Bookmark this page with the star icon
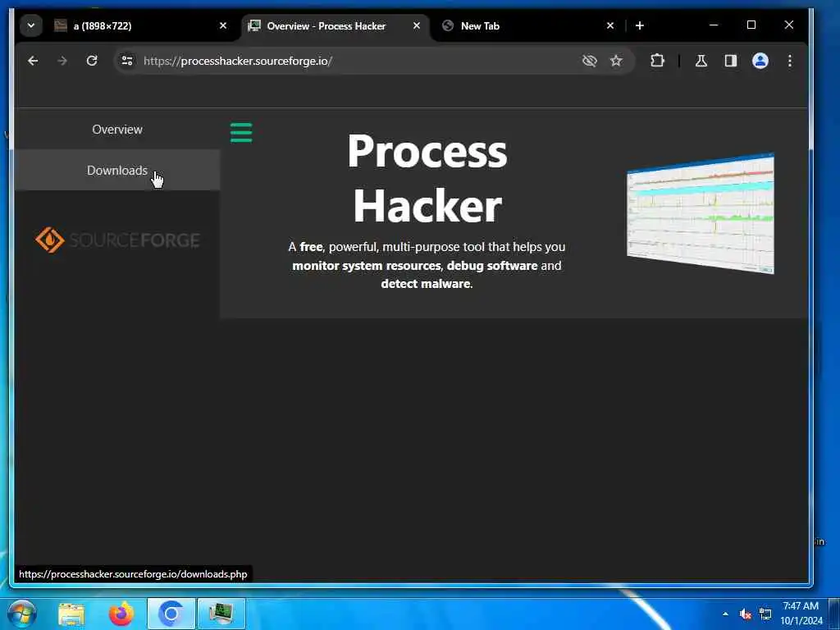This screenshot has width=840, height=630. 617,61
